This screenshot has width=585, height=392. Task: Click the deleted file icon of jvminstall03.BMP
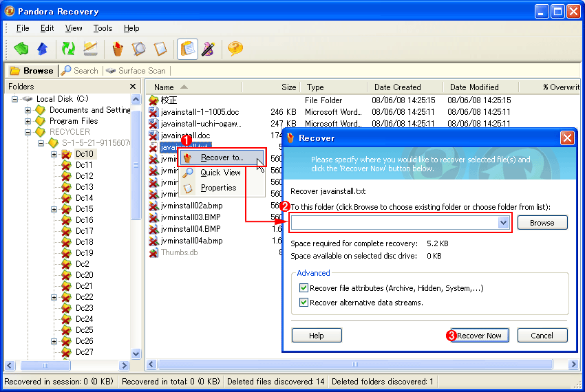coord(153,217)
